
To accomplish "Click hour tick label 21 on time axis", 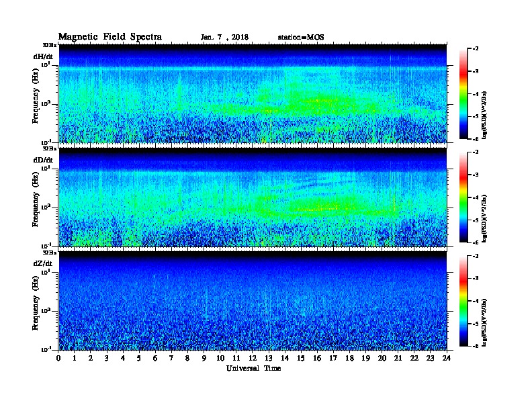I will pos(398,359).
